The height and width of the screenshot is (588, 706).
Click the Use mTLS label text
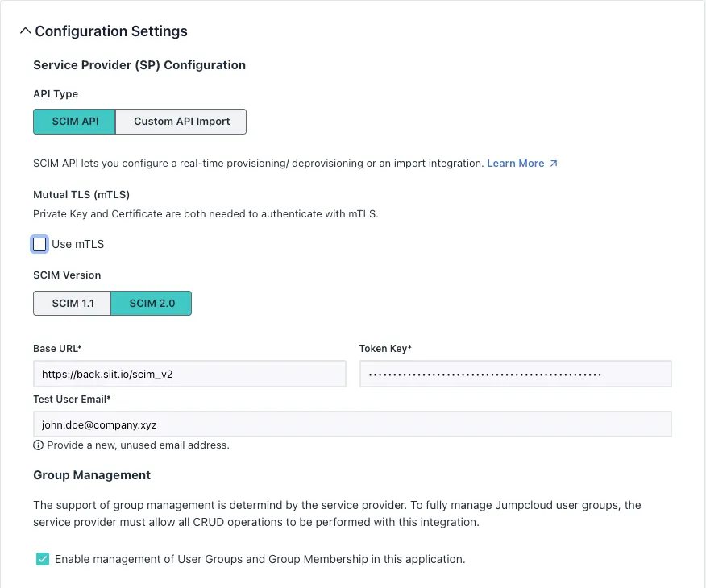pyautogui.click(x=78, y=244)
